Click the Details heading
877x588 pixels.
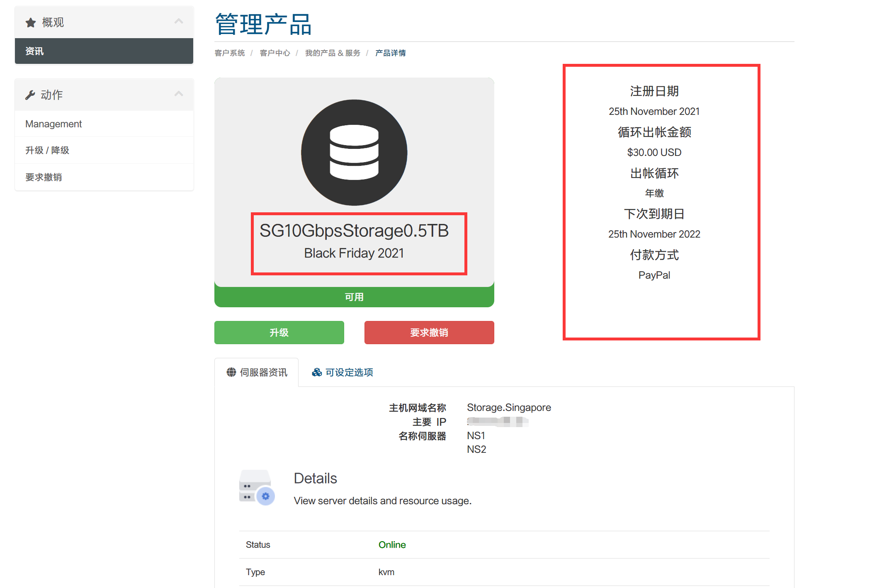[315, 478]
